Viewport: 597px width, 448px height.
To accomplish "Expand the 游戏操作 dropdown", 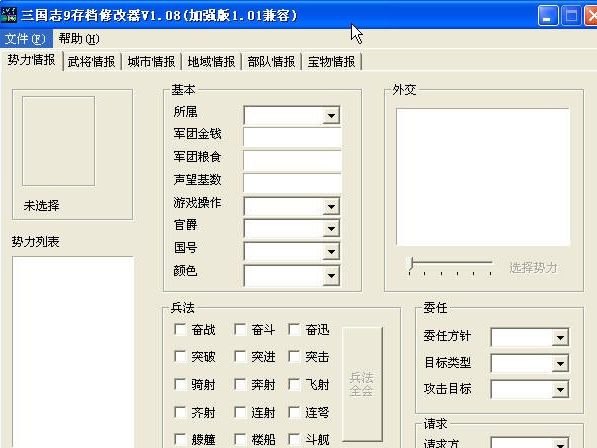I will [331, 207].
